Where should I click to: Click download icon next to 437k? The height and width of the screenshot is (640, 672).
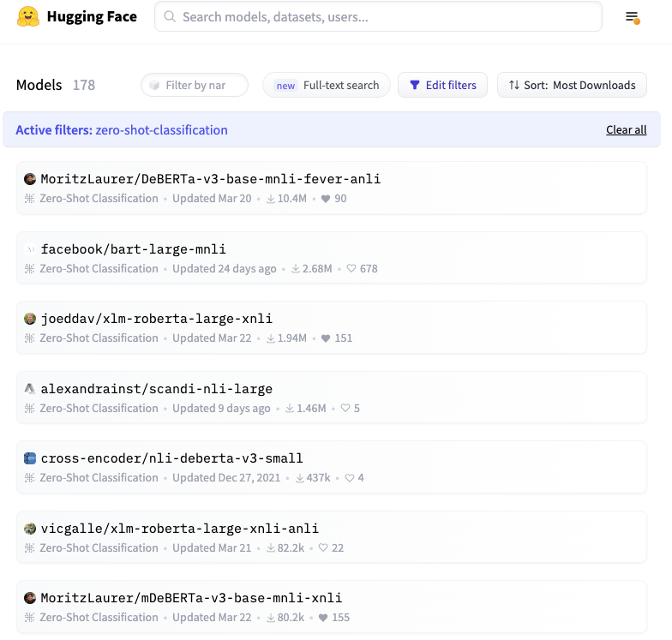[300, 478]
